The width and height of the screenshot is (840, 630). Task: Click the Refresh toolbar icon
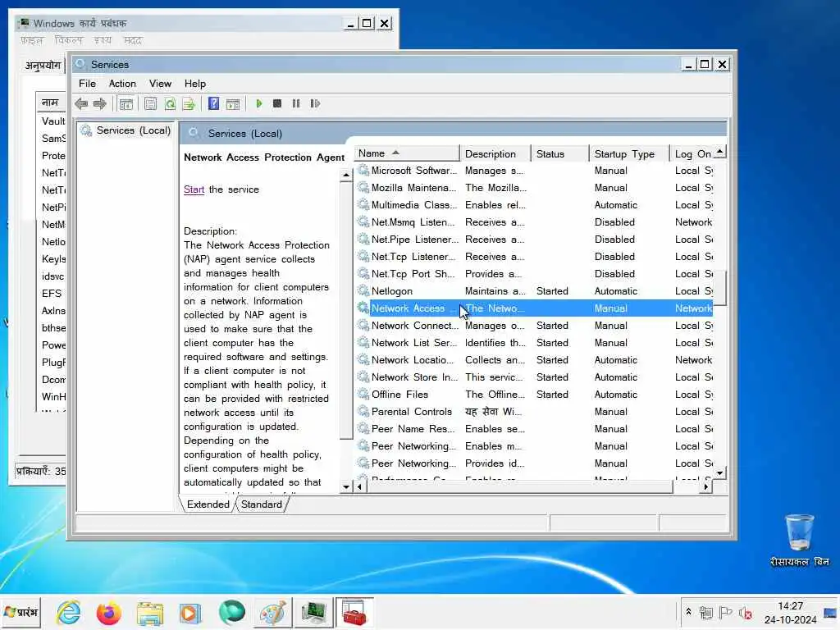[170, 104]
